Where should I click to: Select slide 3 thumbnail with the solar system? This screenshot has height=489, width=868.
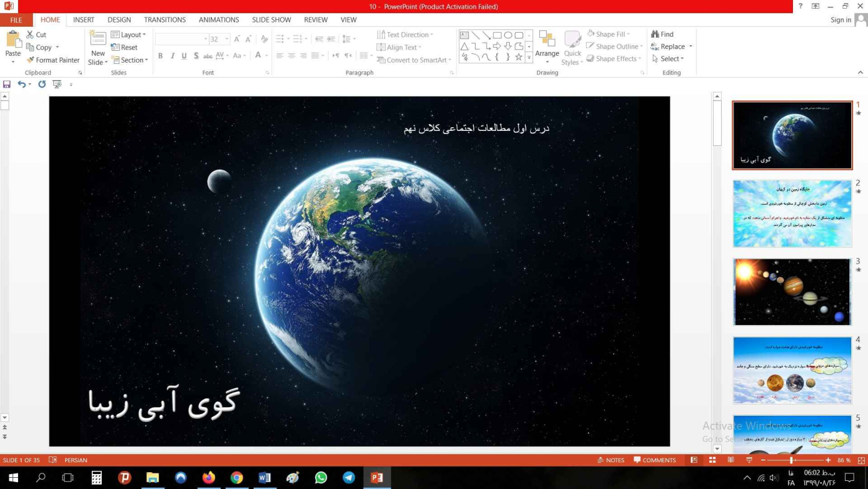[792, 292]
